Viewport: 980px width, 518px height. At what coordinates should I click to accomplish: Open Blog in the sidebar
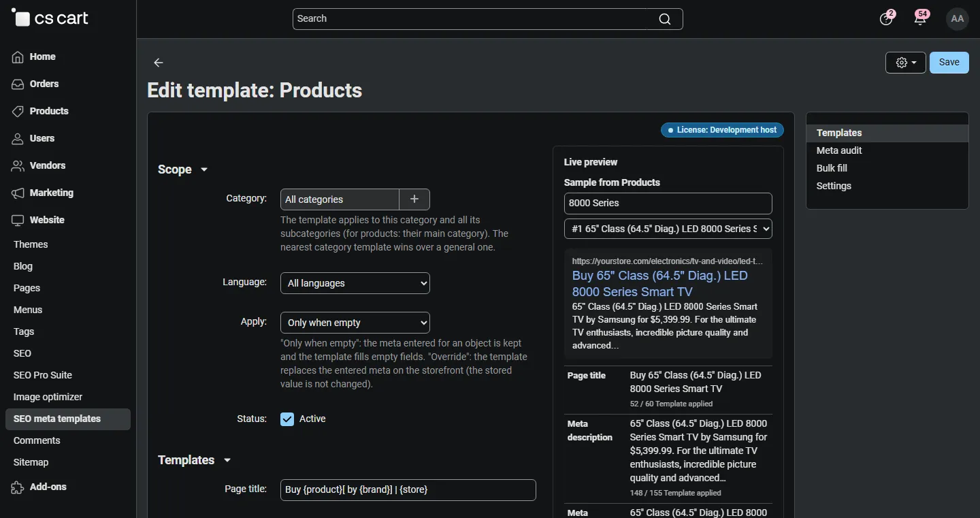pos(23,266)
